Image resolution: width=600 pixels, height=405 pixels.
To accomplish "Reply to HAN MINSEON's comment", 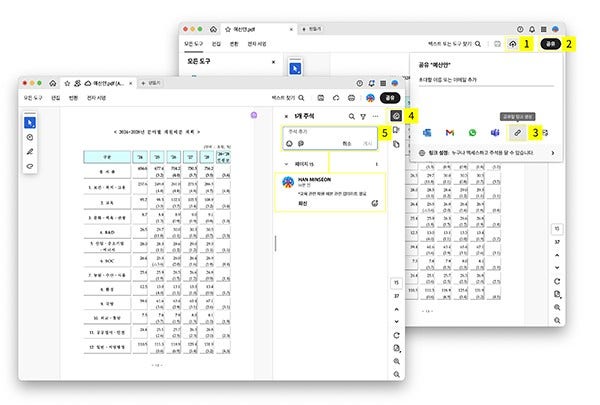I will click(302, 203).
